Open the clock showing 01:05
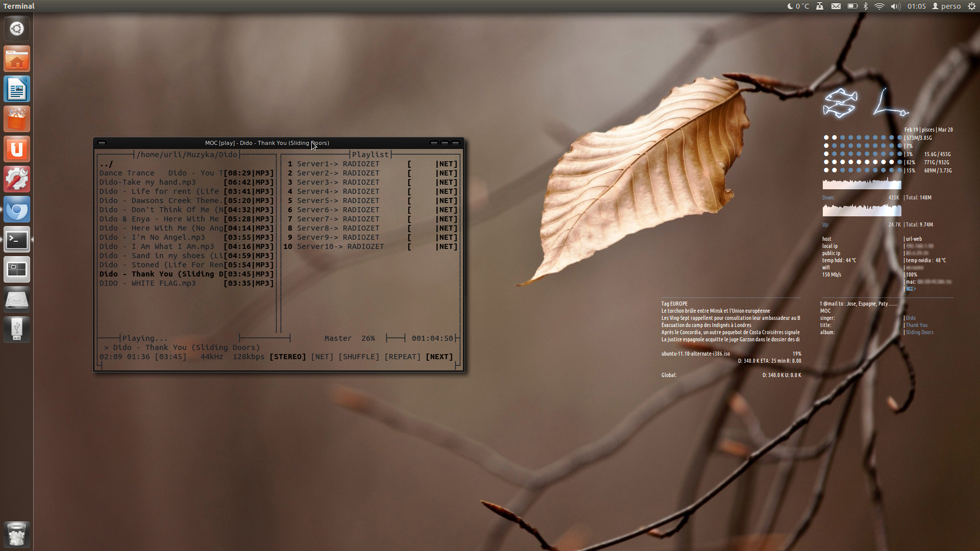The image size is (980, 551). (x=916, y=6)
